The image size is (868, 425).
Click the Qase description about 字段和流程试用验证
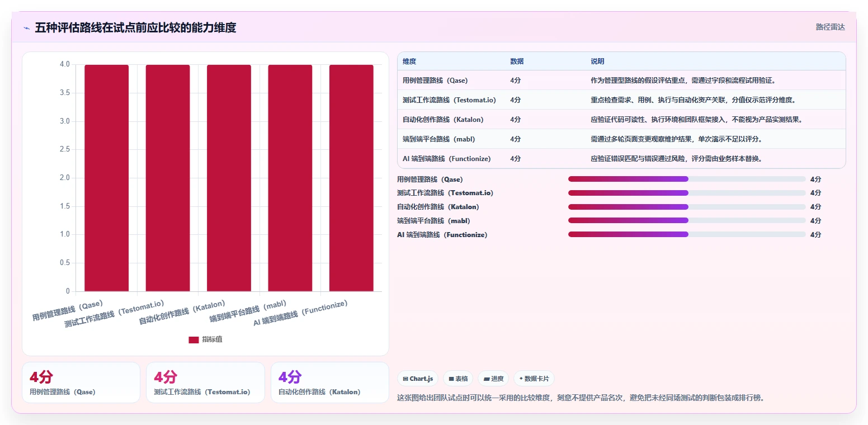[683, 81]
